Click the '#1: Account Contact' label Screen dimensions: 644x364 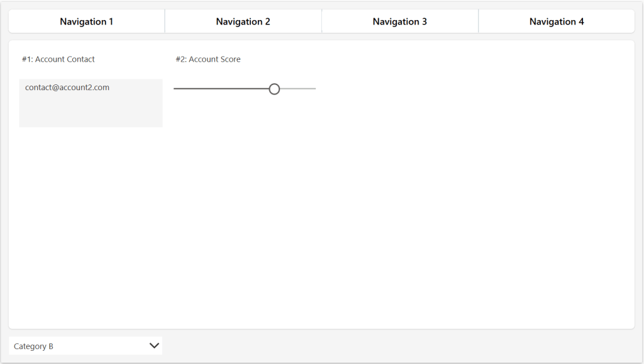click(x=58, y=59)
